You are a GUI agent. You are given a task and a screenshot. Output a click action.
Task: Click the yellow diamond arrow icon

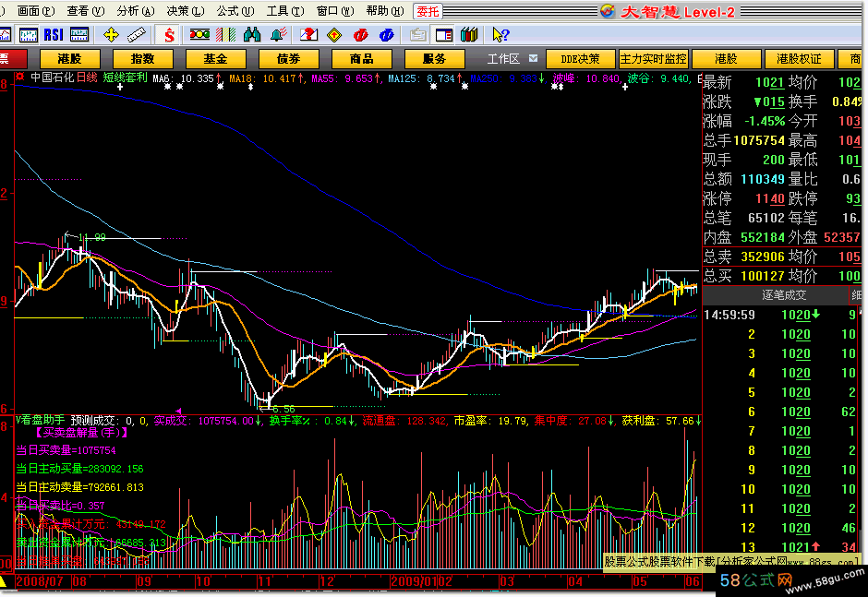(334, 35)
